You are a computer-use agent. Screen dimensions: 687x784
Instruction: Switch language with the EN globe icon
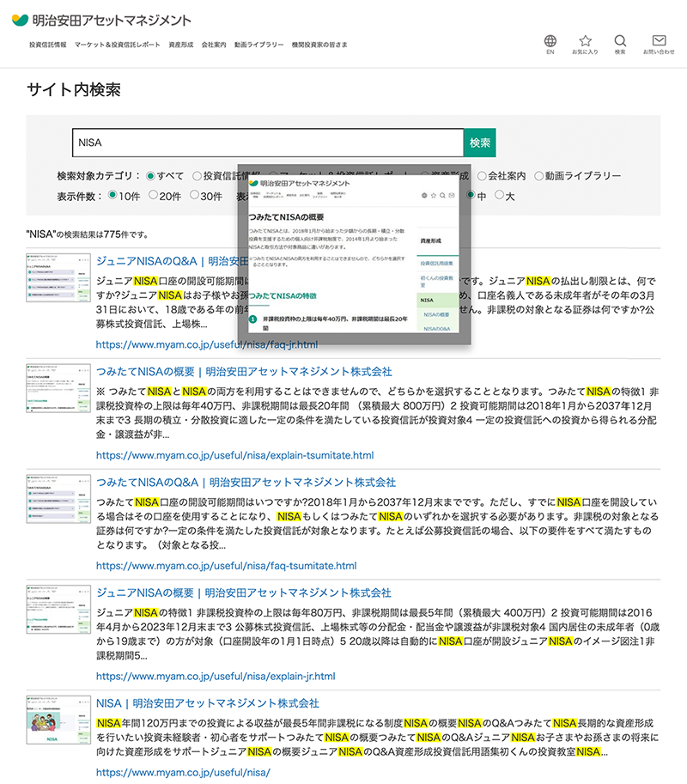(550, 45)
